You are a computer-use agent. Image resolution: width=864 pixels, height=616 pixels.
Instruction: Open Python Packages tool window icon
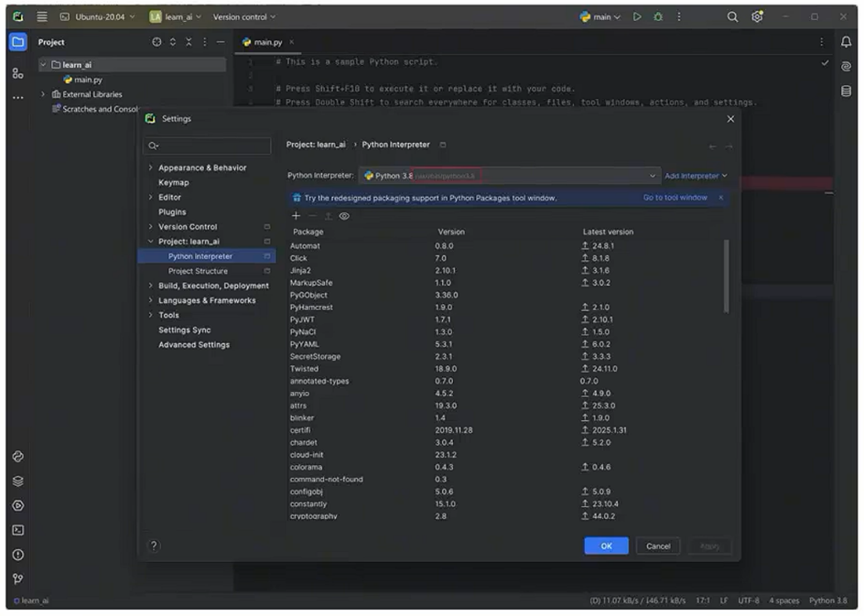pos(18,481)
